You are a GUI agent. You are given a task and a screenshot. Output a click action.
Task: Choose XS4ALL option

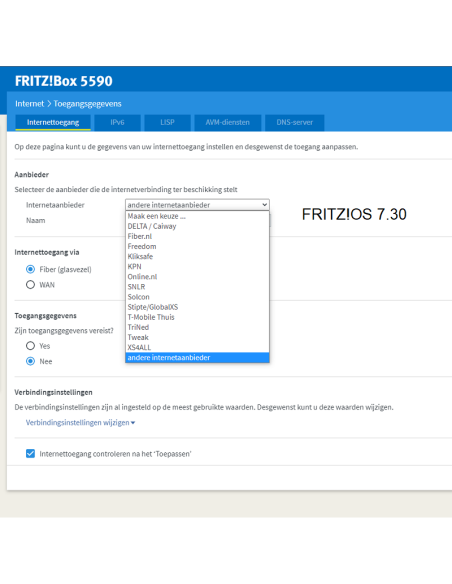pos(197,347)
